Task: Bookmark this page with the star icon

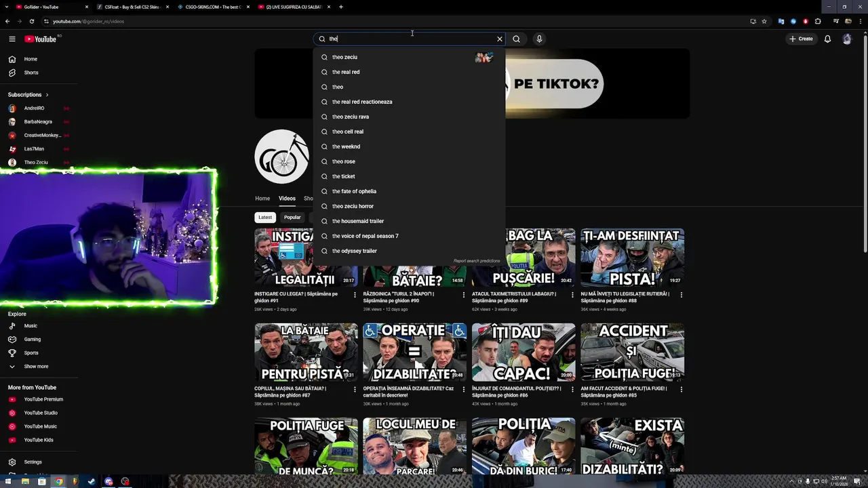Action: (764, 21)
